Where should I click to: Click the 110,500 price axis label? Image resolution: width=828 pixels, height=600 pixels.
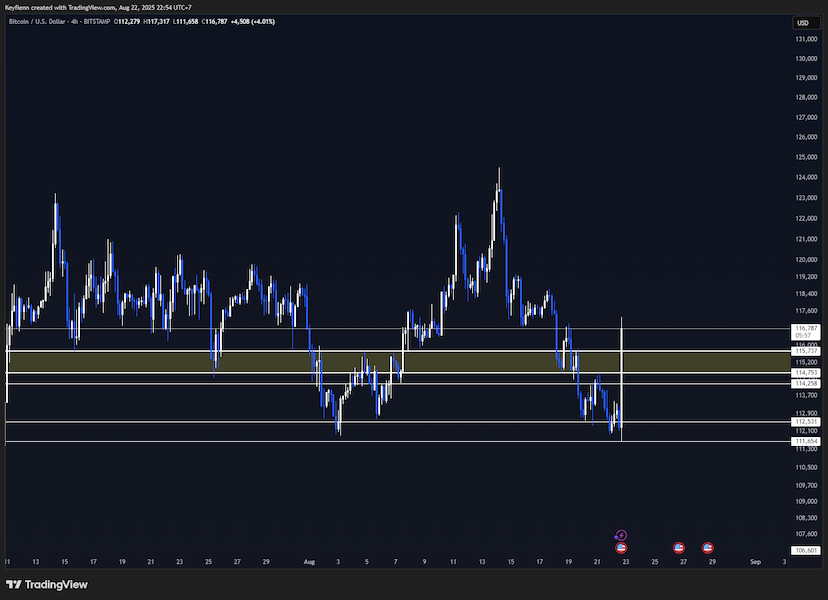806,467
